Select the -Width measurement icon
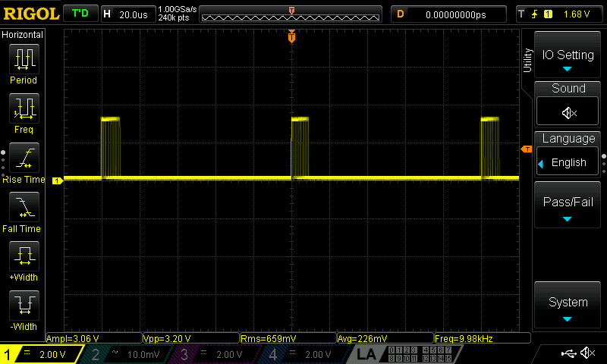Viewport: 607px width, 364px height. [24, 305]
